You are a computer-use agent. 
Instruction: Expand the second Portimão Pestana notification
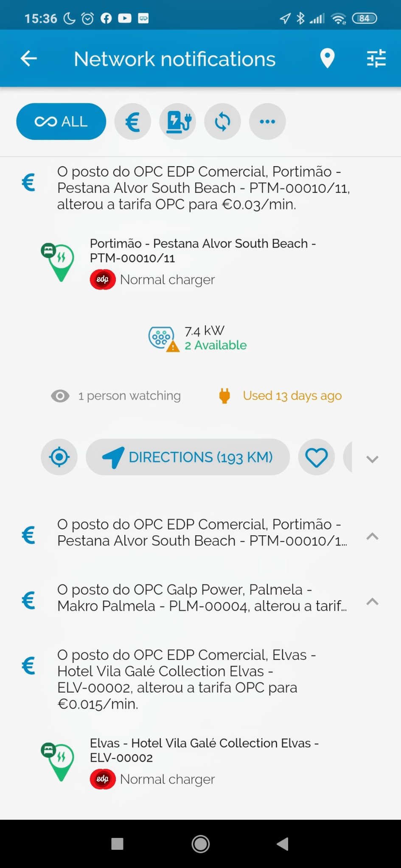click(x=372, y=536)
